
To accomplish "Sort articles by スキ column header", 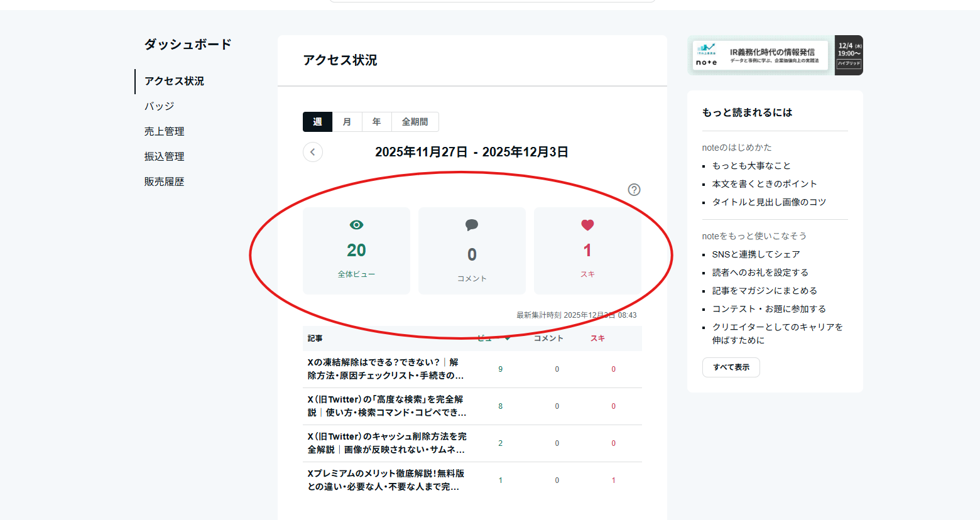I will pyautogui.click(x=597, y=339).
